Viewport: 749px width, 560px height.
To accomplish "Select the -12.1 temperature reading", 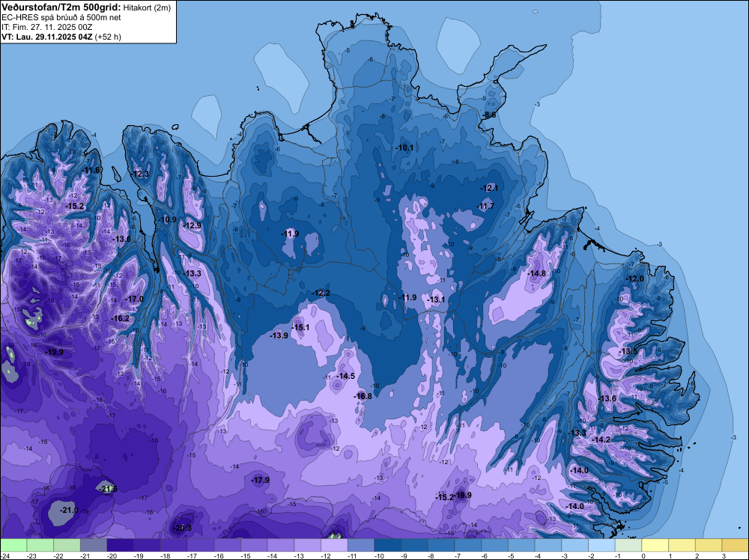I will (x=490, y=188).
